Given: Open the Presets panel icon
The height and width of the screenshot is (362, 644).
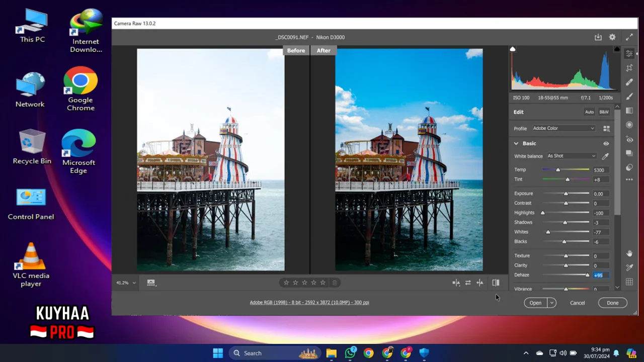Looking at the screenshot, I should pyautogui.click(x=629, y=167).
